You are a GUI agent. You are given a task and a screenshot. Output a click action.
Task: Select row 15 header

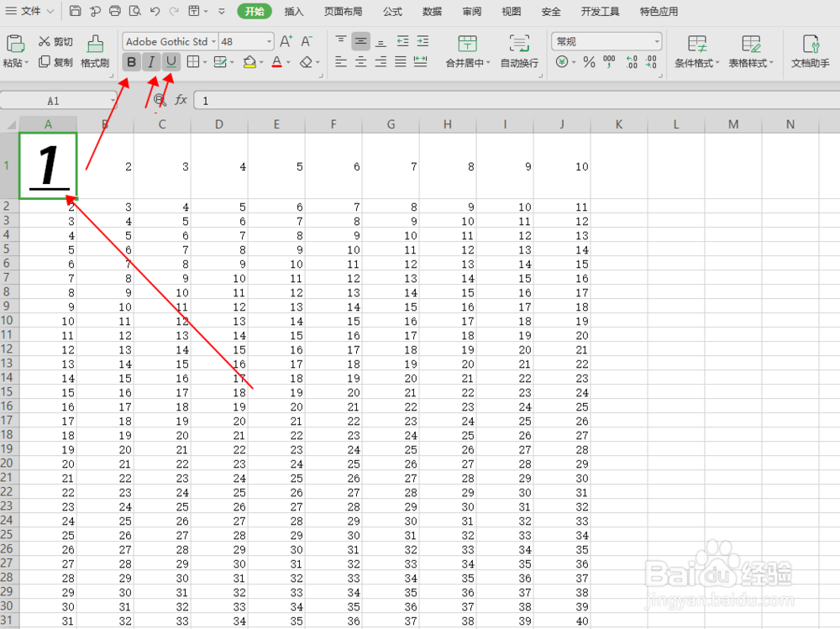tap(8, 391)
